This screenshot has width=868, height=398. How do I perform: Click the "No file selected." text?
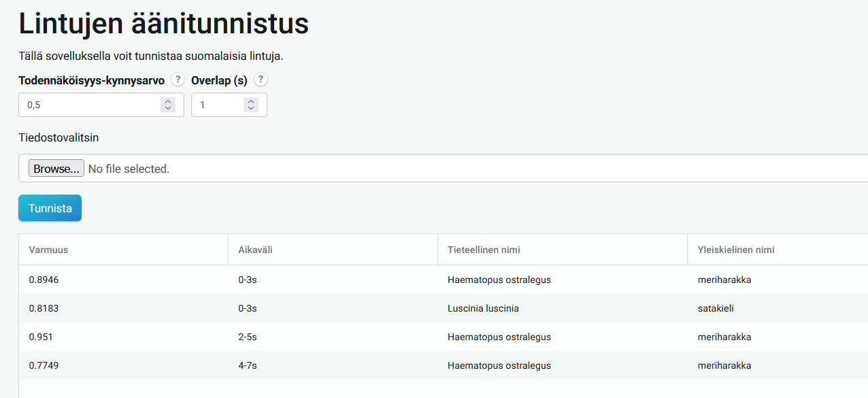click(x=129, y=169)
